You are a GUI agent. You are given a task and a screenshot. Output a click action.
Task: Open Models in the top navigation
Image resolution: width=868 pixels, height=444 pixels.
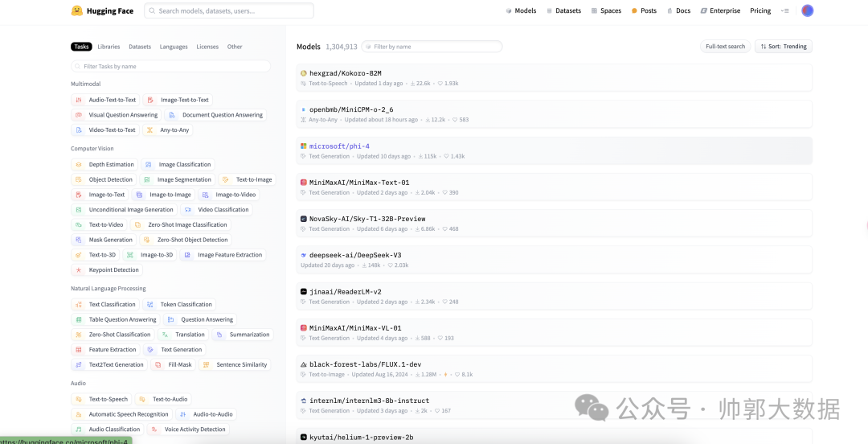tap(521, 10)
